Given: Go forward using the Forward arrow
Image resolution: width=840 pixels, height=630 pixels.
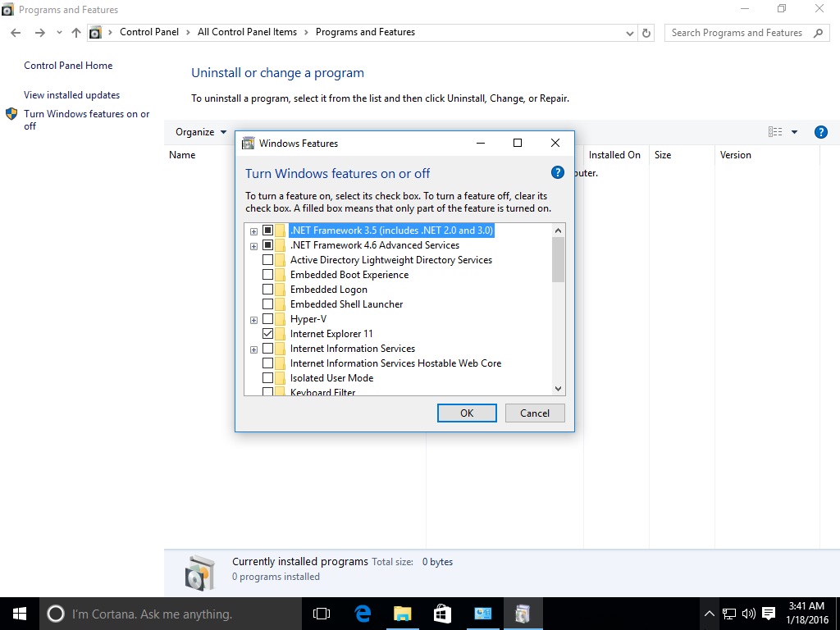Looking at the screenshot, I should tap(39, 33).
